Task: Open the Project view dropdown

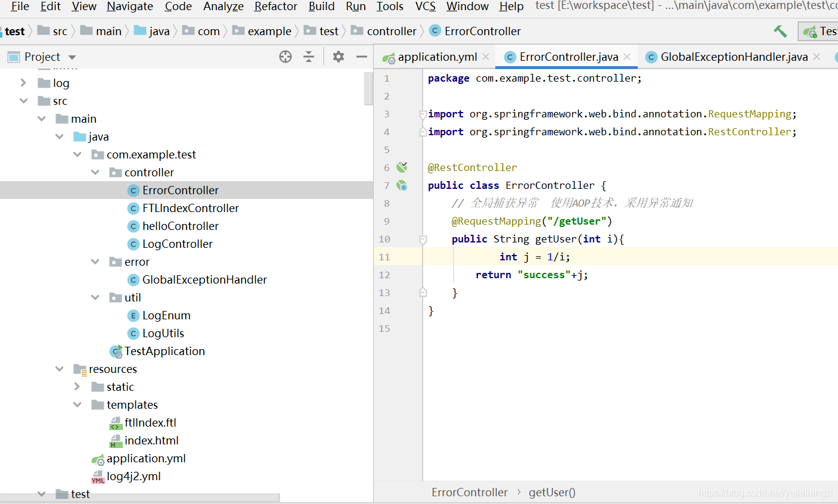Action: point(72,57)
